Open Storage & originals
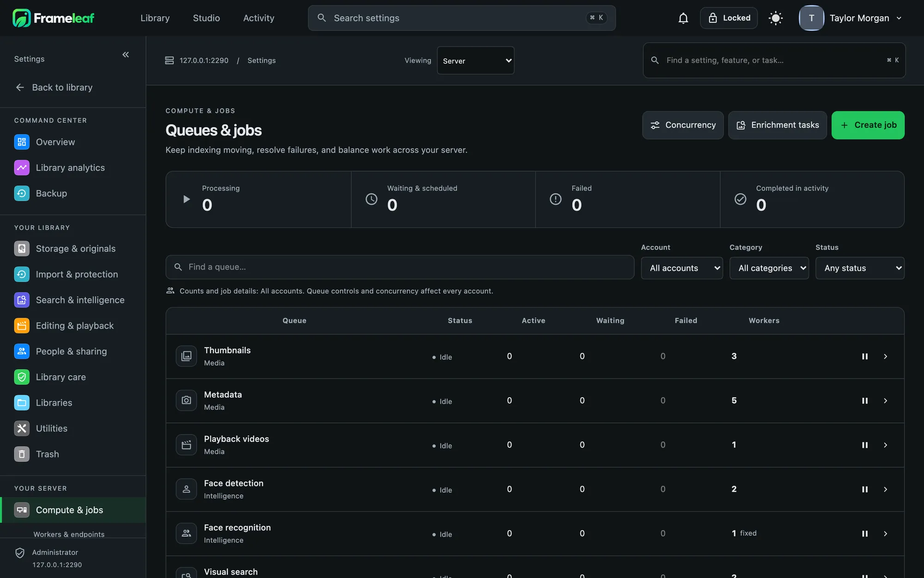This screenshot has width=924, height=578. (x=73, y=248)
